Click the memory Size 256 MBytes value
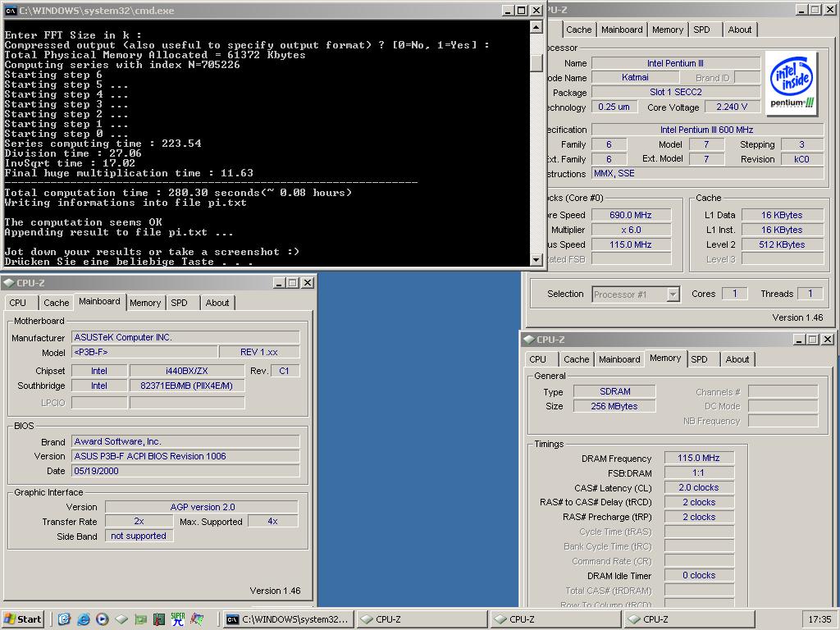The image size is (840, 630). coord(614,406)
